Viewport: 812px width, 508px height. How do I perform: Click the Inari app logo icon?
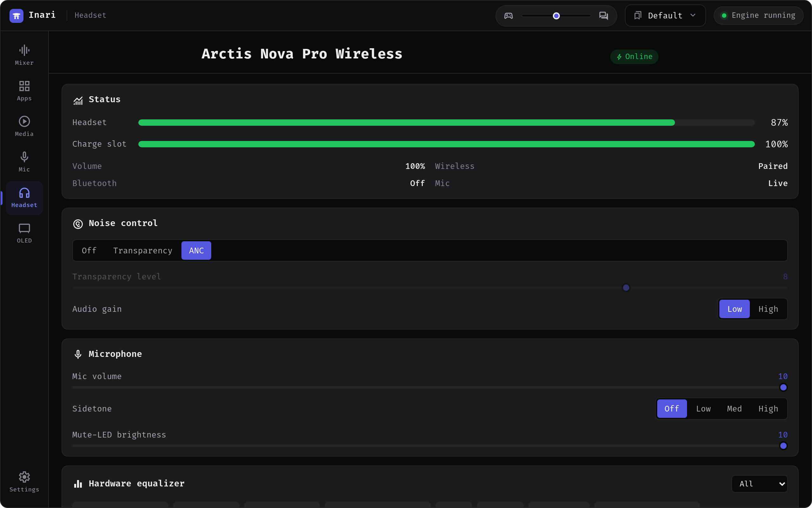(x=16, y=16)
